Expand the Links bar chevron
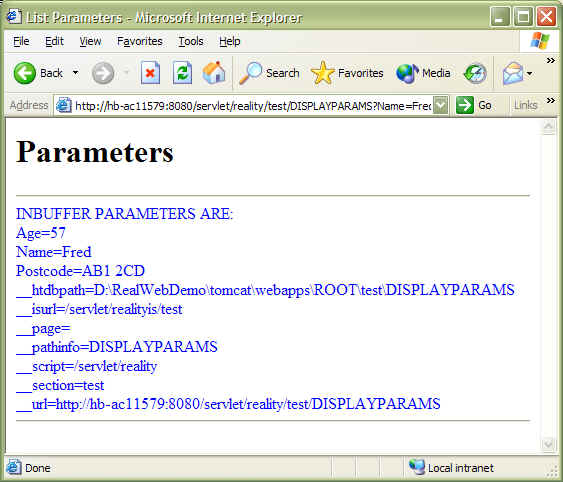The image size is (563, 482). [x=550, y=101]
